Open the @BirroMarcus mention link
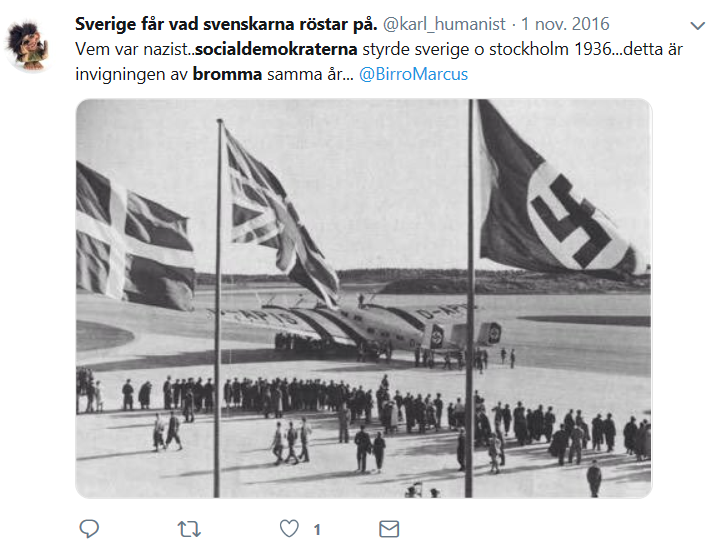 click(x=413, y=74)
